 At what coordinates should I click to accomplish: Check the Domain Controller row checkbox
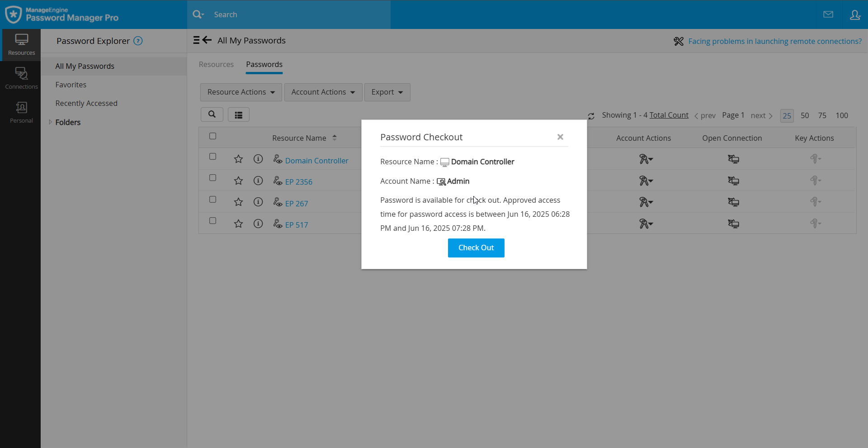(213, 157)
